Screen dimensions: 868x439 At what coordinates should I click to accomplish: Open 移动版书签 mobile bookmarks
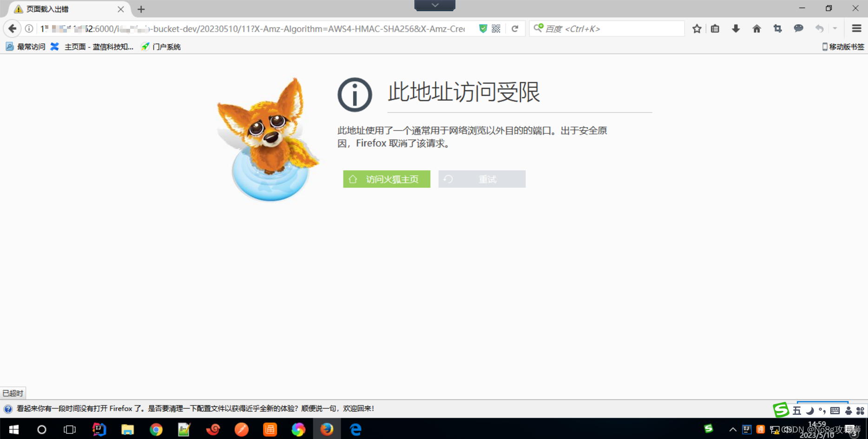843,47
